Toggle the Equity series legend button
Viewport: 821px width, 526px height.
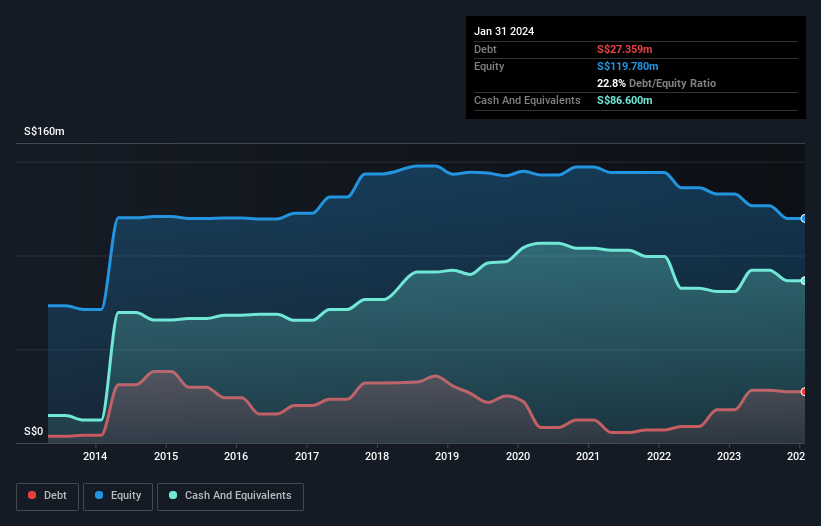(x=118, y=496)
